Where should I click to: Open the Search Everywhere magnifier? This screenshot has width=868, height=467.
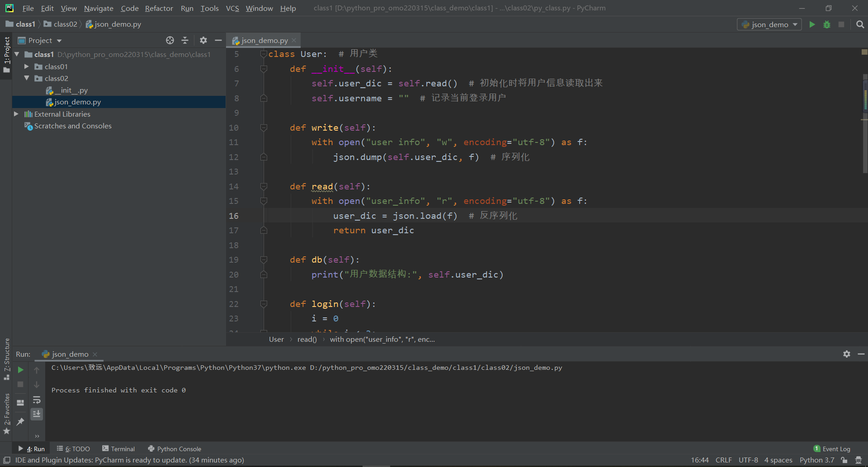[859, 24]
